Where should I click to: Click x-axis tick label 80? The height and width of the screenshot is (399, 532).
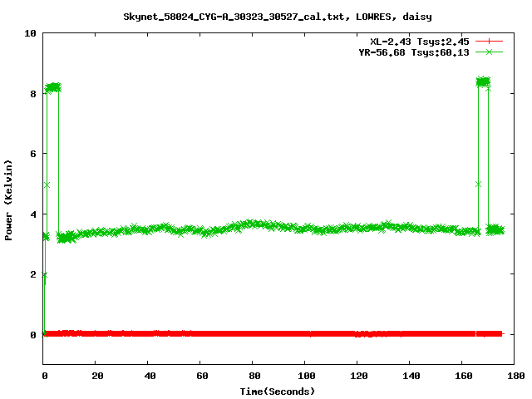click(254, 376)
